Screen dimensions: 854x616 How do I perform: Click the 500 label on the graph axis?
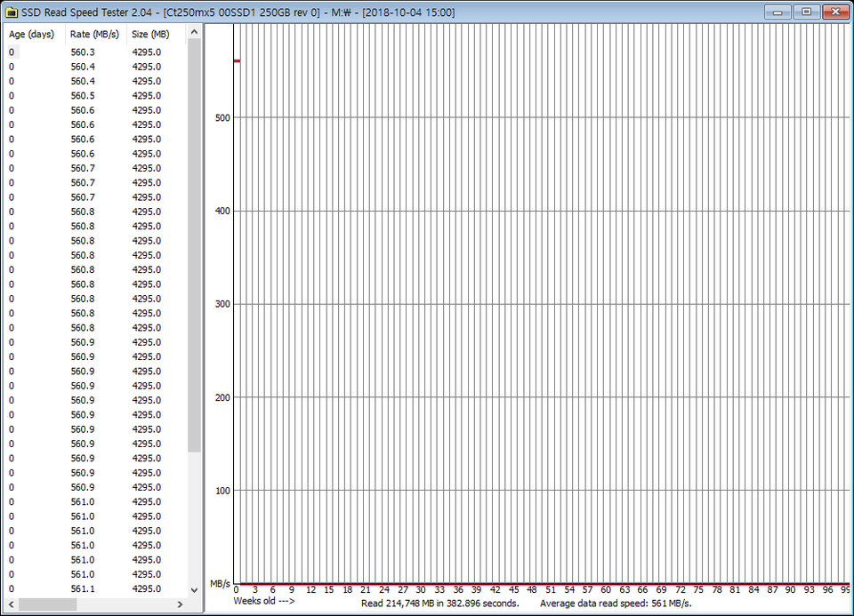click(222, 117)
